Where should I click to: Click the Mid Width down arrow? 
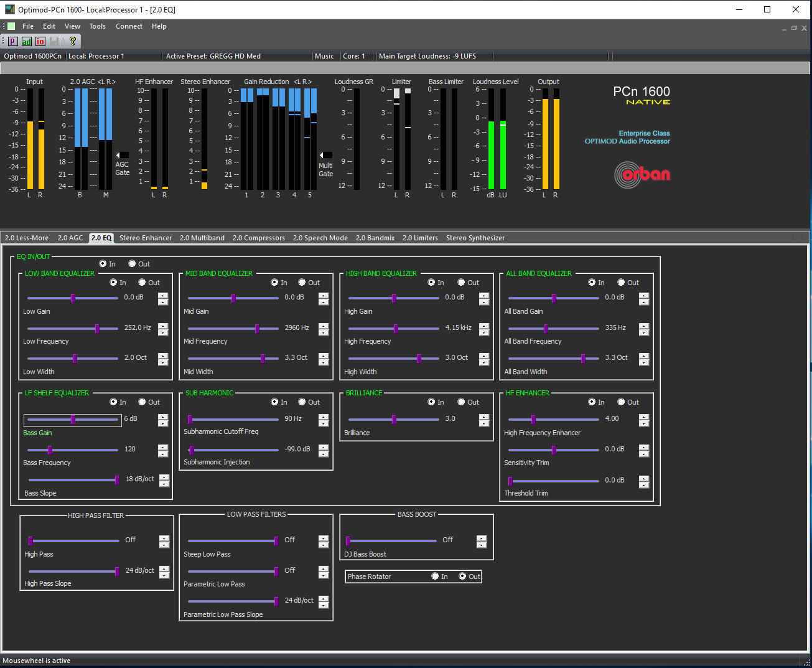tap(324, 362)
